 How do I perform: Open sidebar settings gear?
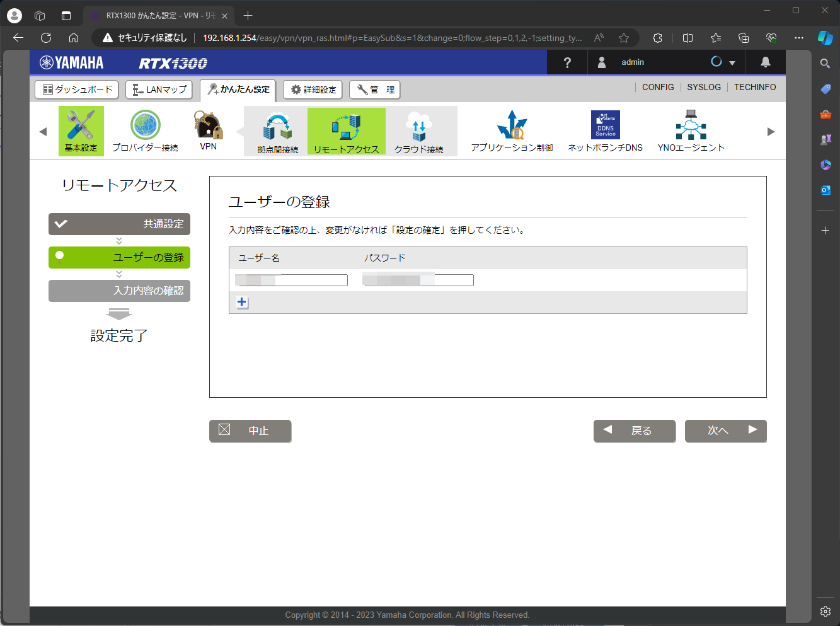pyautogui.click(x=826, y=611)
